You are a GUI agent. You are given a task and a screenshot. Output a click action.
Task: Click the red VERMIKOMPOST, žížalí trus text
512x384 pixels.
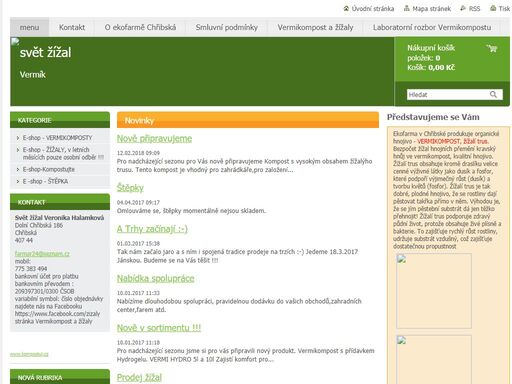tap(453, 141)
